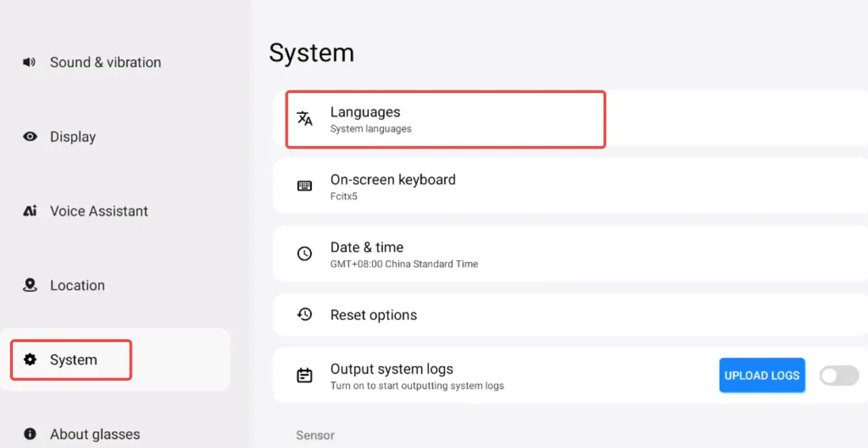Viewport: 868px width, 448px height.
Task: Click the keyboard icon for On-screen keyboard
Action: pyautogui.click(x=305, y=186)
